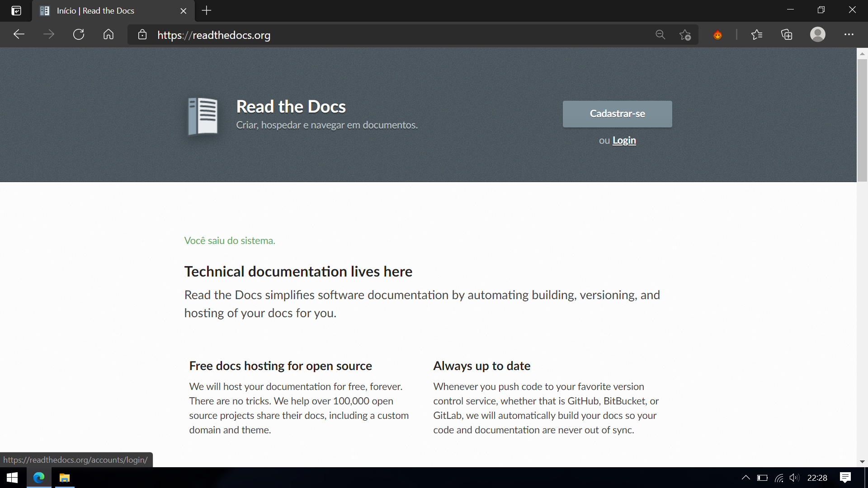Click the 'Free docs hosting for open source' heading

tap(280, 366)
